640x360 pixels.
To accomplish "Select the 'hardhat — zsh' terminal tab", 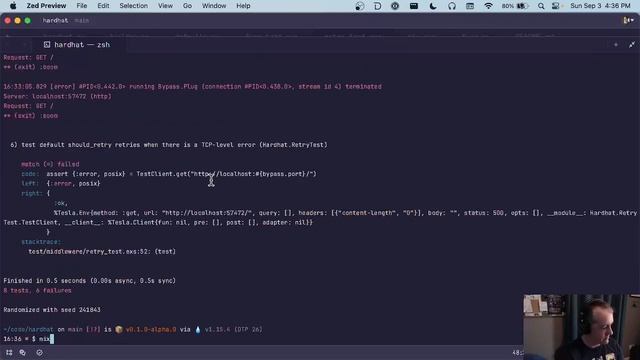I will tap(77, 45).
